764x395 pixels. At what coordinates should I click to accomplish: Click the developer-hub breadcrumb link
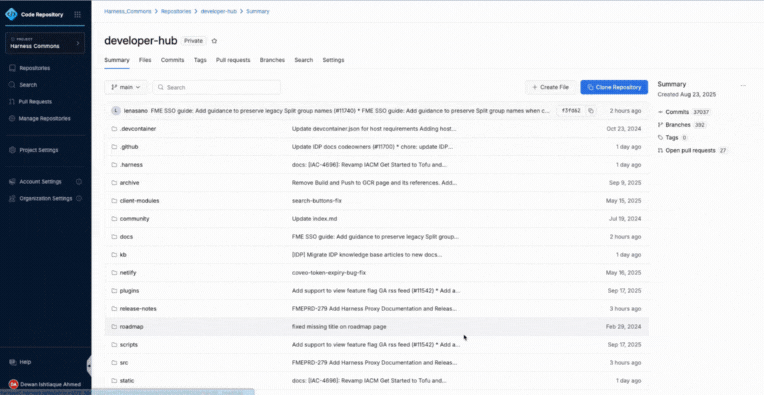click(219, 11)
